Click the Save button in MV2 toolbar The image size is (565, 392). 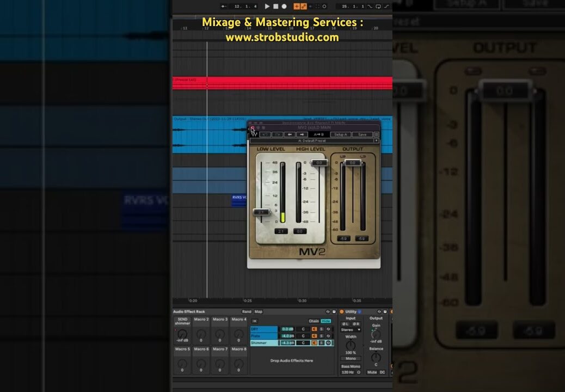362,134
